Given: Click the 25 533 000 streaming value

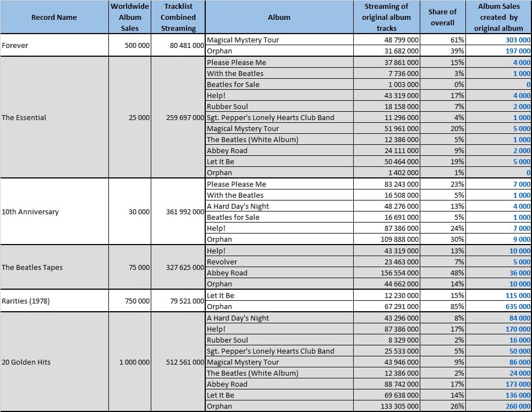Looking at the screenshot, I should pyautogui.click(x=386, y=351).
